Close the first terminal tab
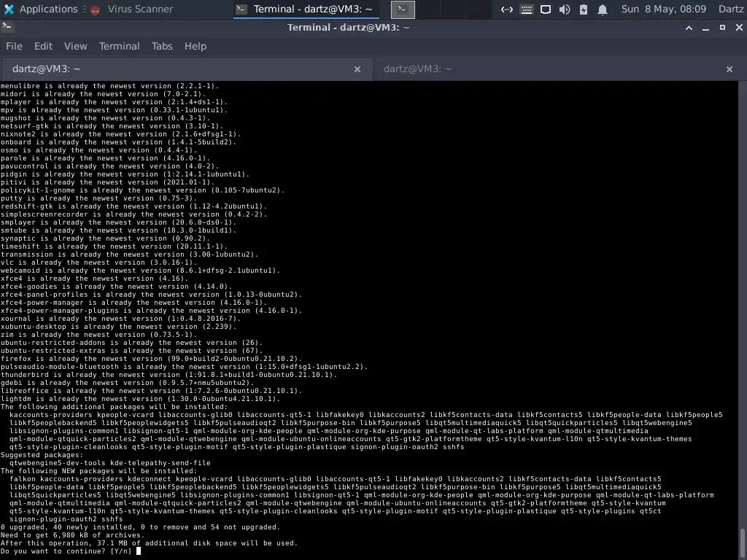 point(357,69)
